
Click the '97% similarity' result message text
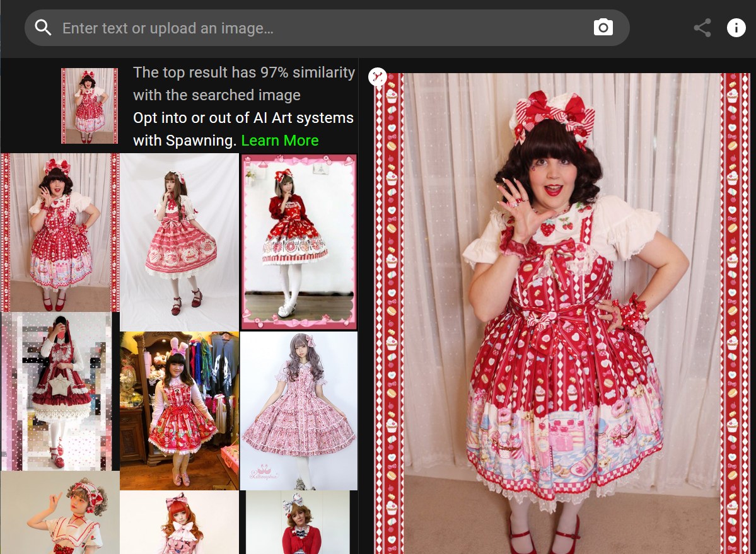[243, 84]
